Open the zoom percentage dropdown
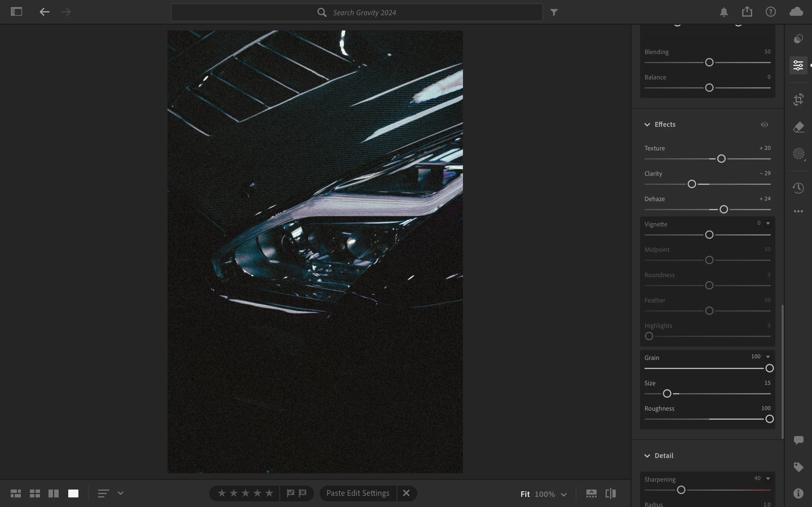This screenshot has width=812, height=507. [564, 494]
